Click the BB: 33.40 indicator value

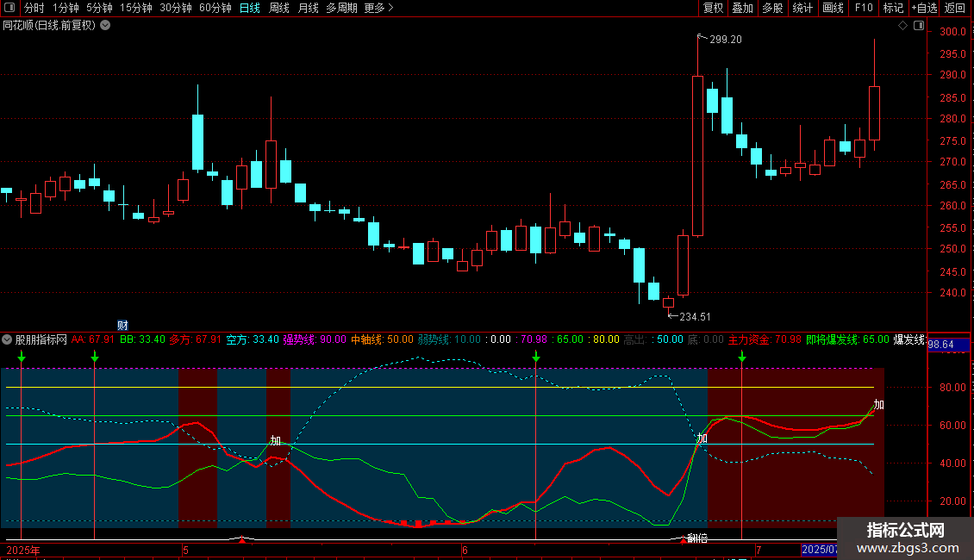pos(142,339)
